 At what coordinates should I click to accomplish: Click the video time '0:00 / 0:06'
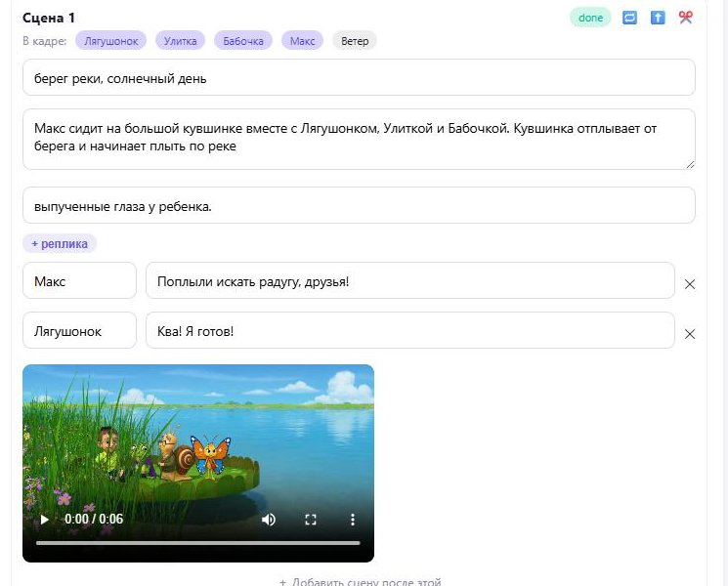point(94,519)
